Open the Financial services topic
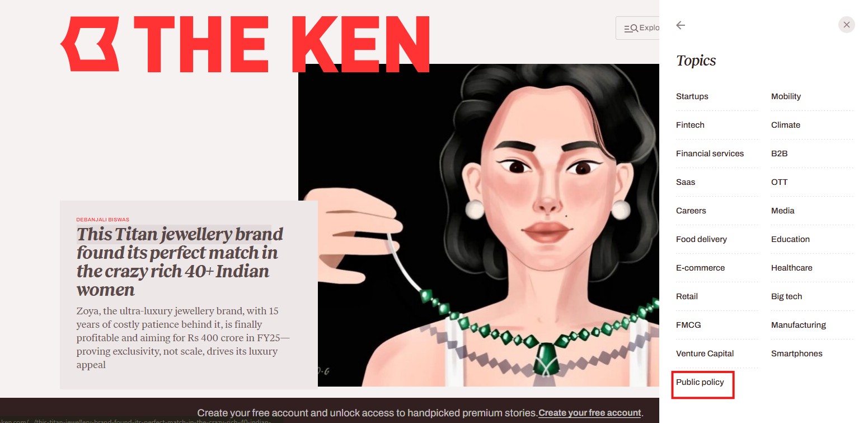 point(710,154)
